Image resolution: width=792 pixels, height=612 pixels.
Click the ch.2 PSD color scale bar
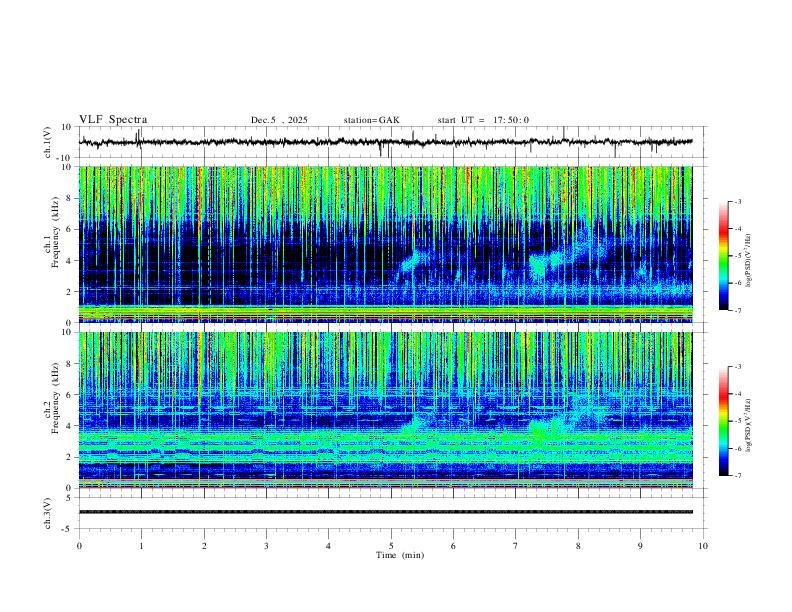(x=724, y=421)
